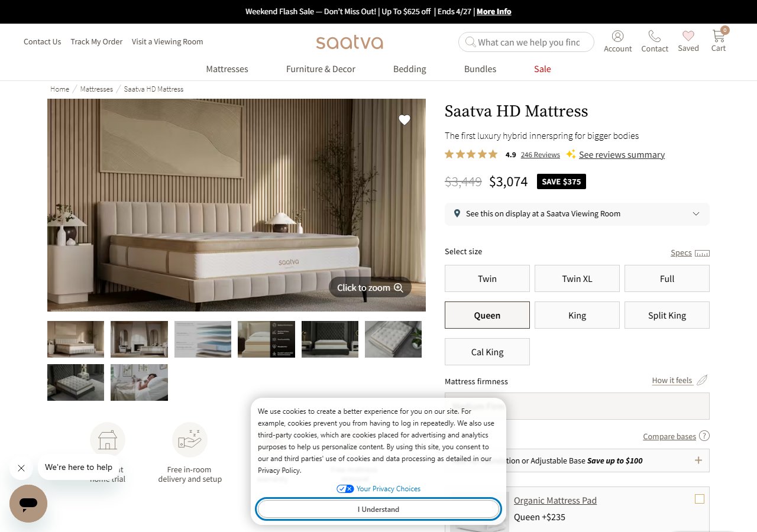Click the I Understand cookie button
This screenshot has width=757, height=532.
pyautogui.click(x=378, y=509)
